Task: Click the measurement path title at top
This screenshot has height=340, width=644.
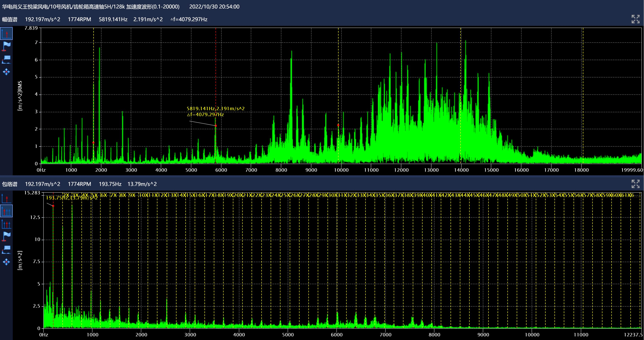Action: click(x=91, y=7)
